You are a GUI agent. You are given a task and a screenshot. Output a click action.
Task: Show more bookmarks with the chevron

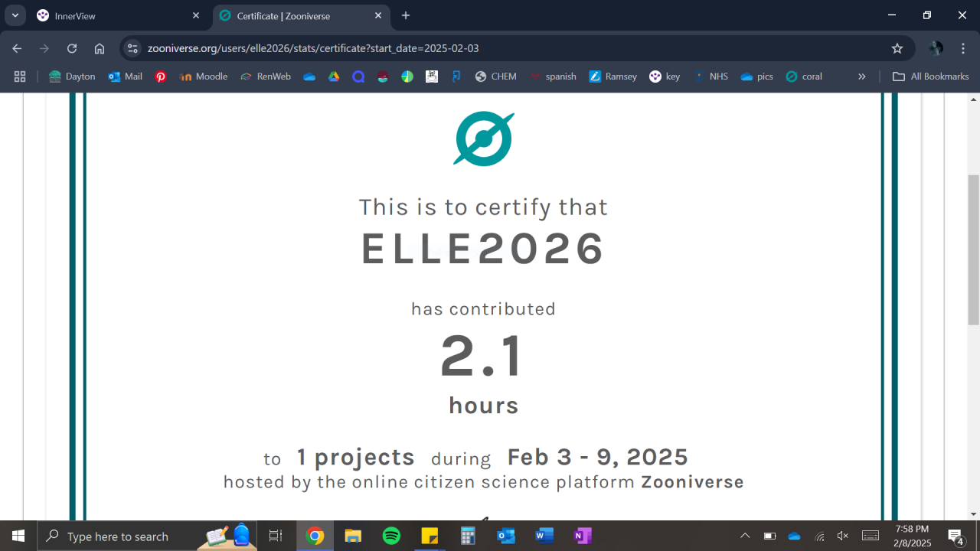[862, 77]
